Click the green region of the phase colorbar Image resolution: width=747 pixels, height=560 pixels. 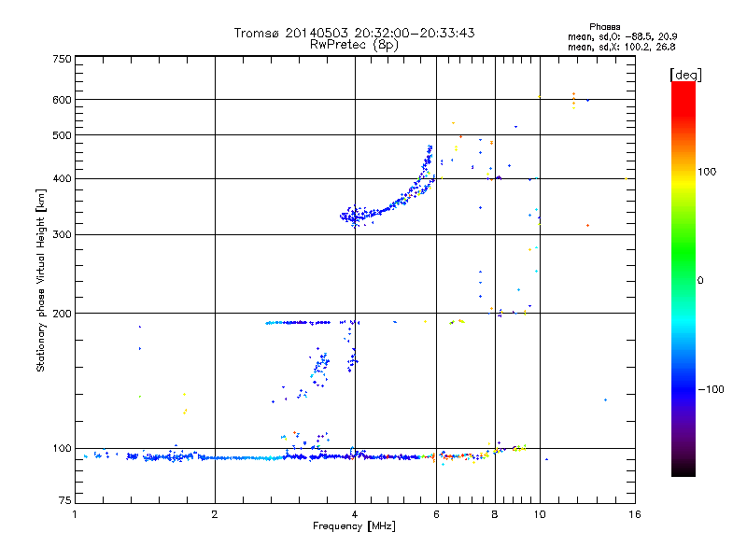point(684,252)
